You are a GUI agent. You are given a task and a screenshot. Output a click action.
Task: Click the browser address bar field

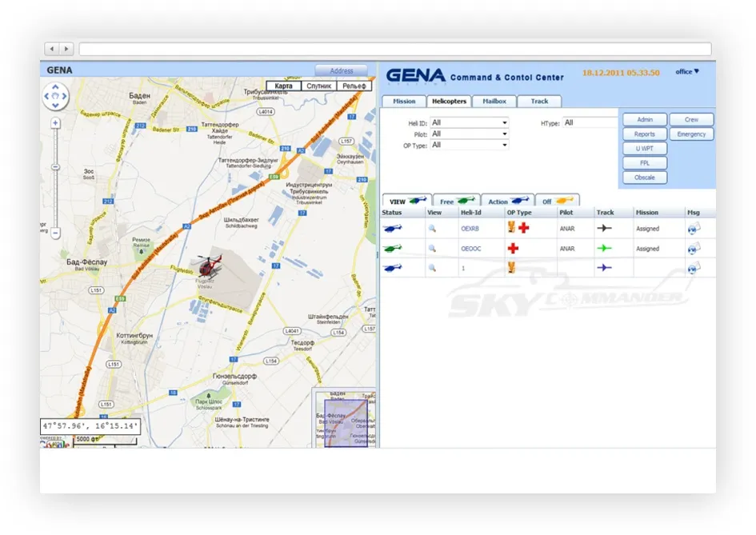395,49
